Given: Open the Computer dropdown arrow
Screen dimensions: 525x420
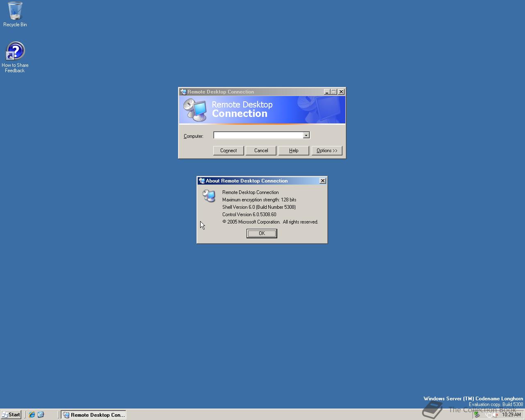Looking at the screenshot, I should pos(306,135).
